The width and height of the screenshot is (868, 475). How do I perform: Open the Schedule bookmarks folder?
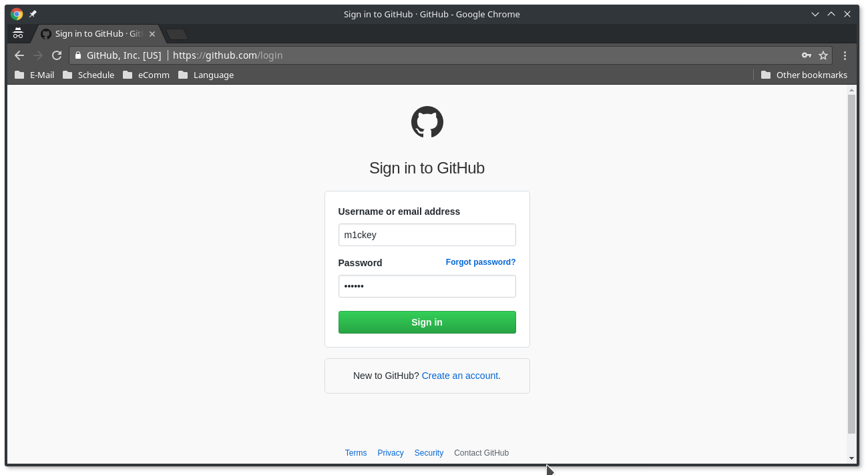89,75
